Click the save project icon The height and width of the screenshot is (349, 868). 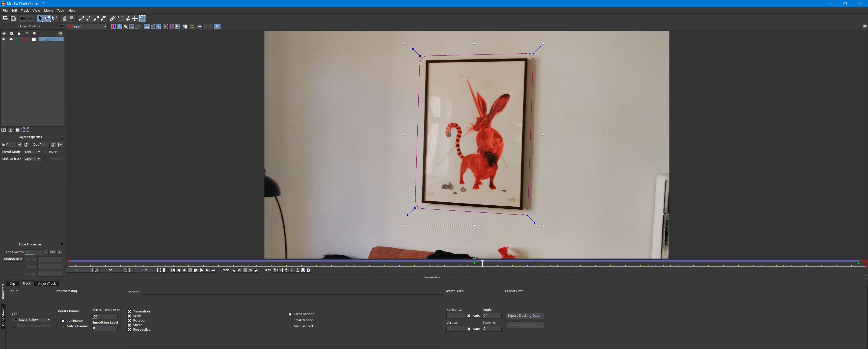[13, 18]
